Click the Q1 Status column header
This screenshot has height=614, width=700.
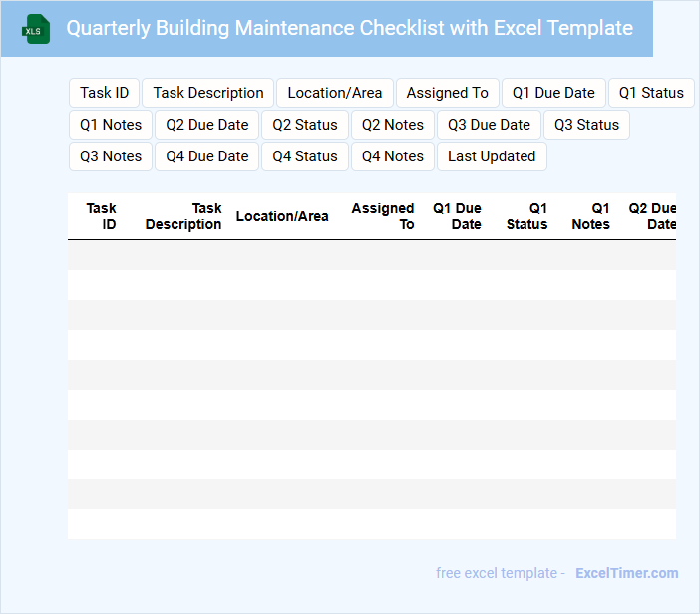click(527, 216)
